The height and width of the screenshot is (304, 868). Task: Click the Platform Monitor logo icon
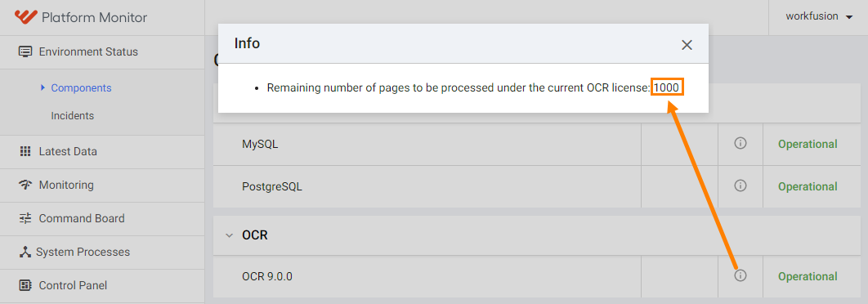pos(25,17)
